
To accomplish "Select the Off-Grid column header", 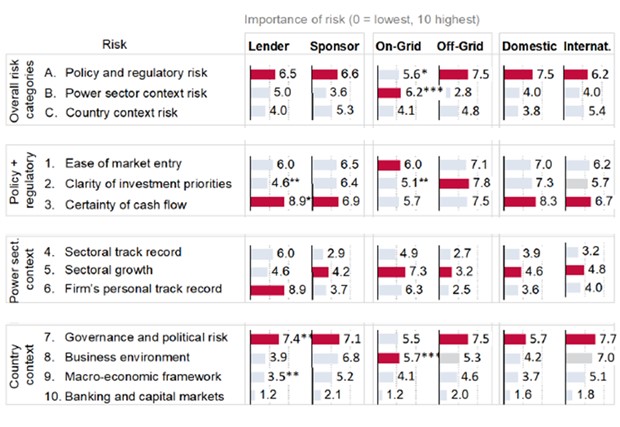I will click(459, 46).
